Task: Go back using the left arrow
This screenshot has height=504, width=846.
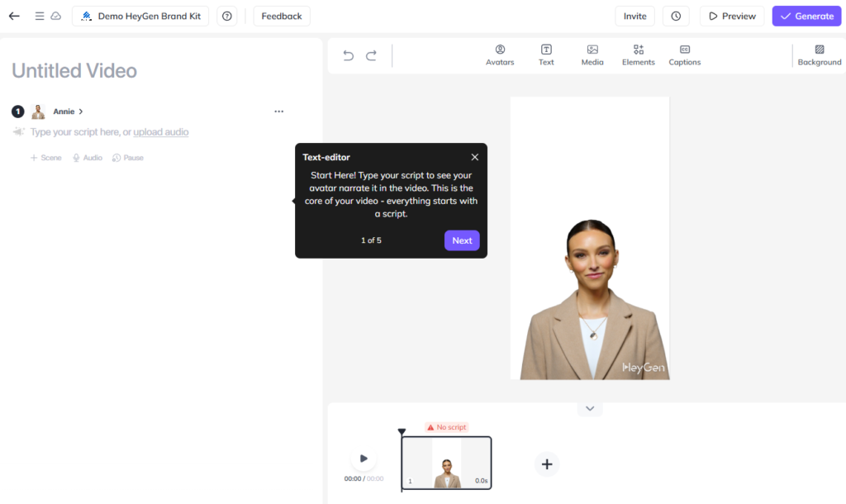Action: [14, 17]
